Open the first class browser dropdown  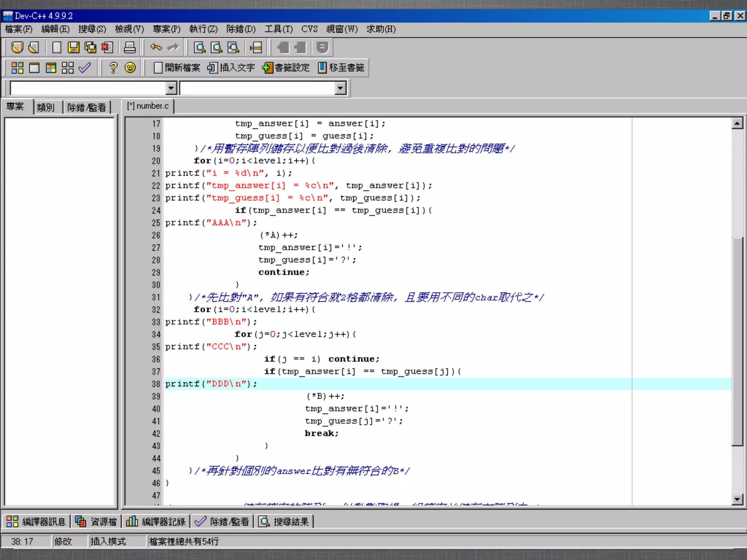[171, 88]
